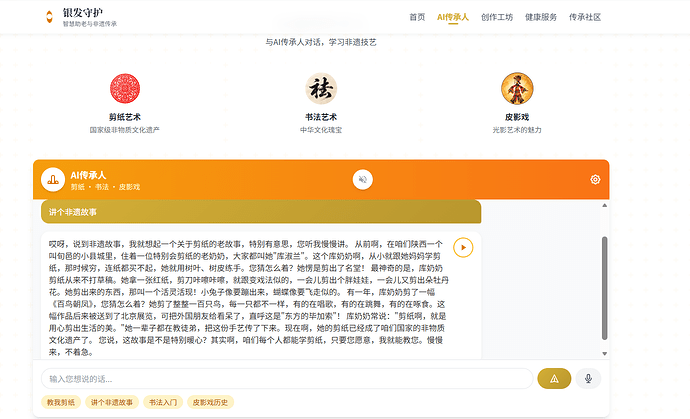The width and height of the screenshot is (690, 419).
Task: Go to the 创作工坊 tab
Action: pos(497,17)
